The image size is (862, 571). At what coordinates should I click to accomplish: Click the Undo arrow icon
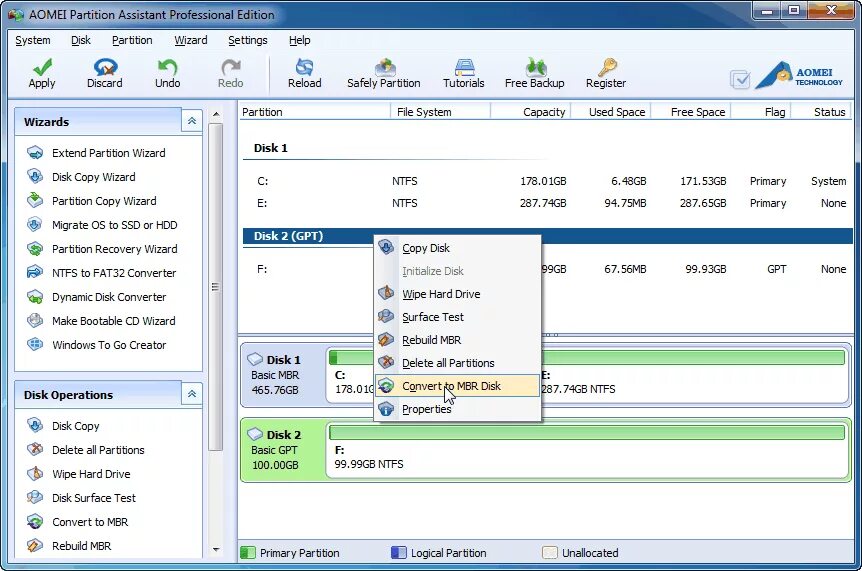pos(167,68)
